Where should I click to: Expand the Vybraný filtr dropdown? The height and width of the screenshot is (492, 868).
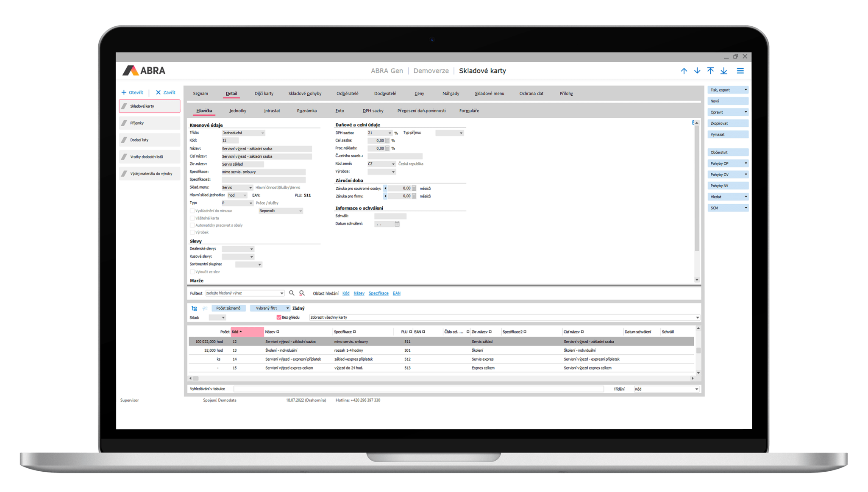click(x=287, y=308)
